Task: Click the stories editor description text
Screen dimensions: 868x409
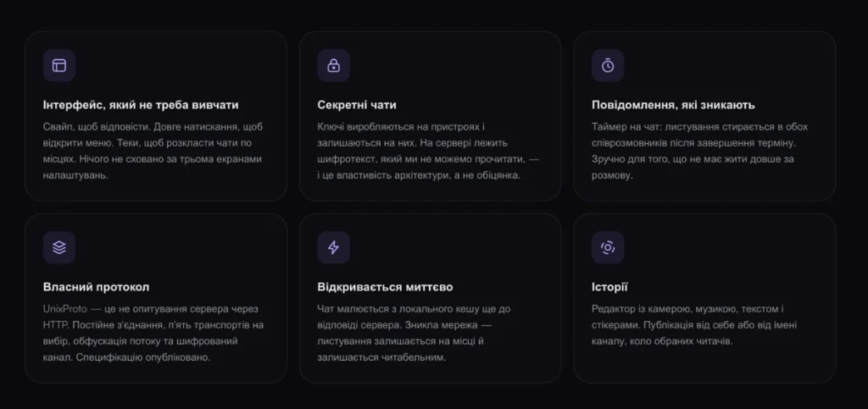Action: click(687, 325)
